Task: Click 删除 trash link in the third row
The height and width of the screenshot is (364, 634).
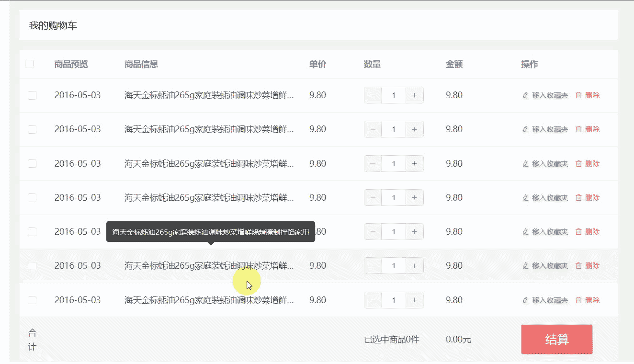Action: (x=588, y=163)
